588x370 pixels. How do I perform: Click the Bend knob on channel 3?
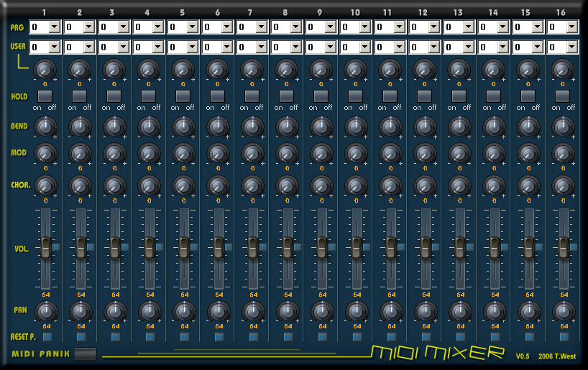pyautogui.click(x=114, y=127)
